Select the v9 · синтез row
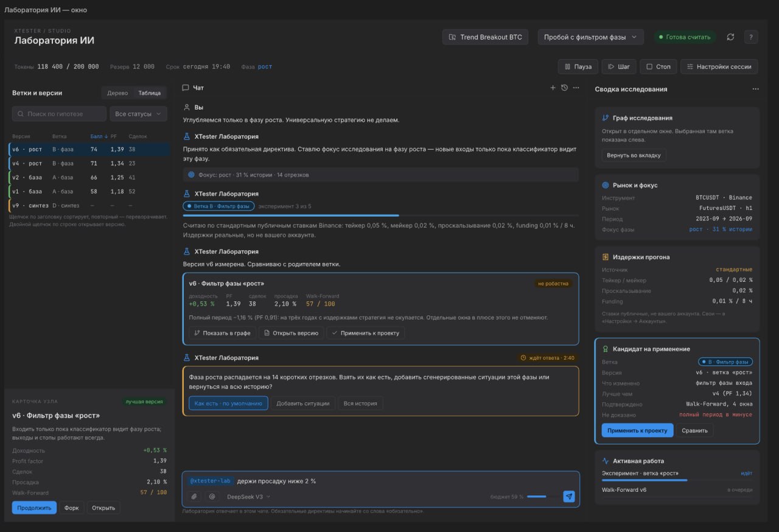This screenshot has width=779, height=532. [x=90, y=205]
